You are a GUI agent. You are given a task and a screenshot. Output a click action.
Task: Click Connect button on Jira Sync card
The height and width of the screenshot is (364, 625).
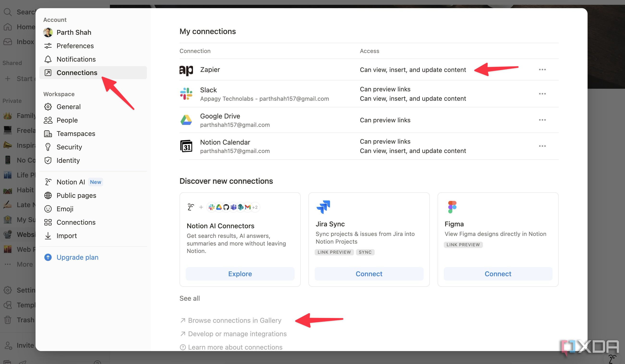click(x=369, y=274)
